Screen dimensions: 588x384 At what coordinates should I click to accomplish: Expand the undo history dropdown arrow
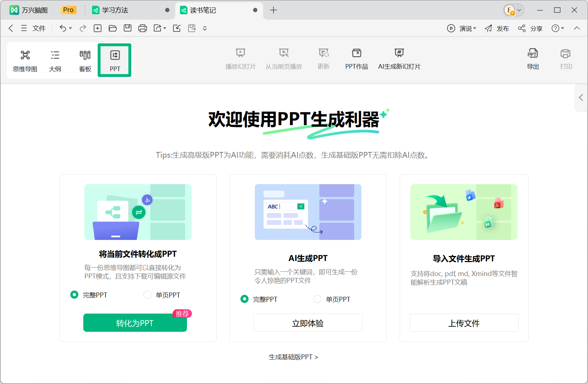point(70,28)
